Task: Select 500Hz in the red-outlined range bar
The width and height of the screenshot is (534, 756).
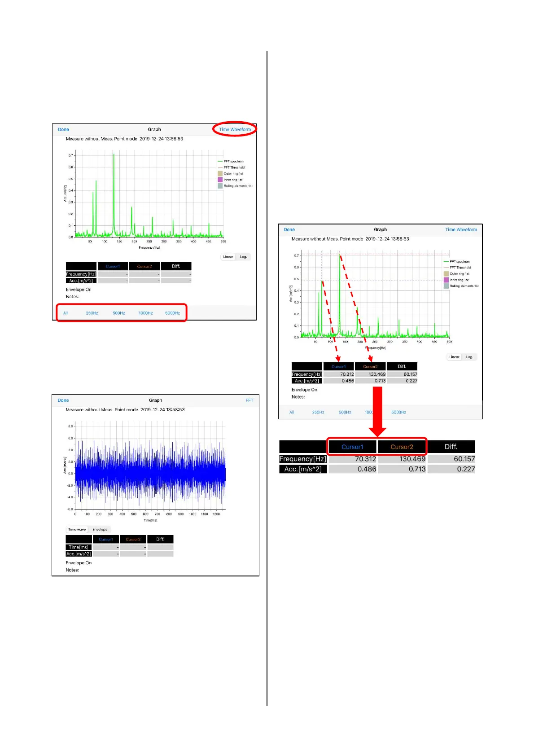Action: tap(119, 313)
